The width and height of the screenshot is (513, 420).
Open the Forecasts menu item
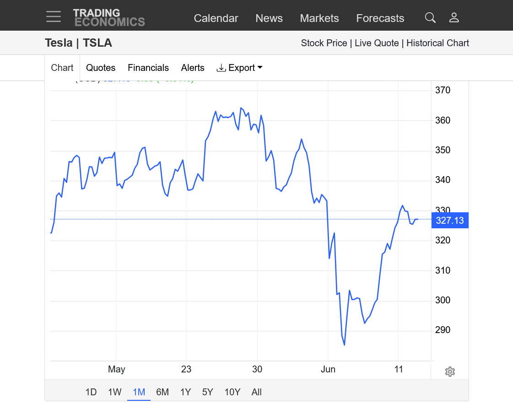pos(380,18)
